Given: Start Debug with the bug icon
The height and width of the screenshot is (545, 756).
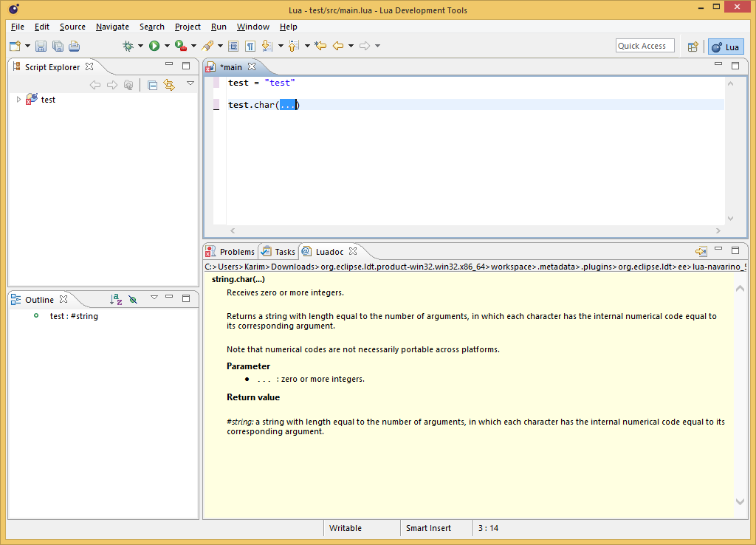Looking at the screenshot, I should 128,46.
